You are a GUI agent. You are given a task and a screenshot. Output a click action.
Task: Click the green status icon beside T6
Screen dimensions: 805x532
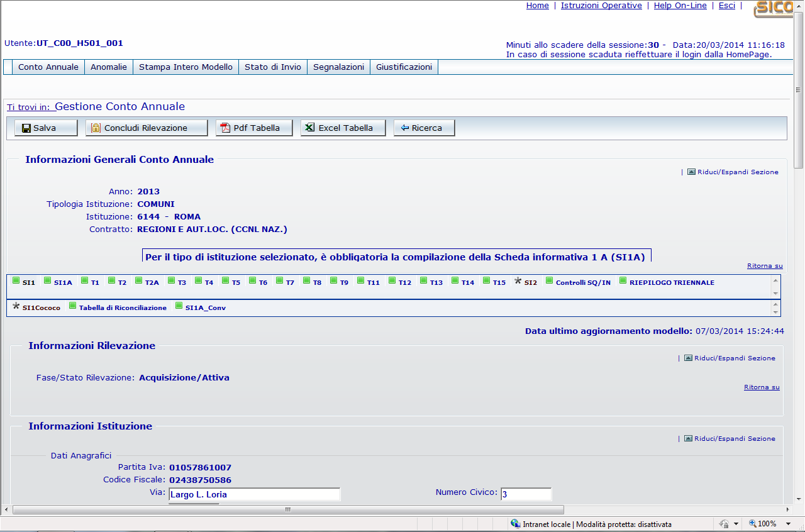[252, 280]
